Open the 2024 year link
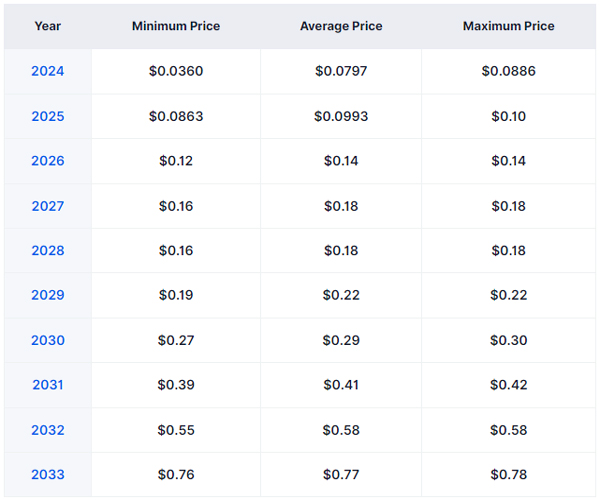Image resolution: width=600 pixels, height=500 pixels. pyautogui.click(x=47, y=71)
